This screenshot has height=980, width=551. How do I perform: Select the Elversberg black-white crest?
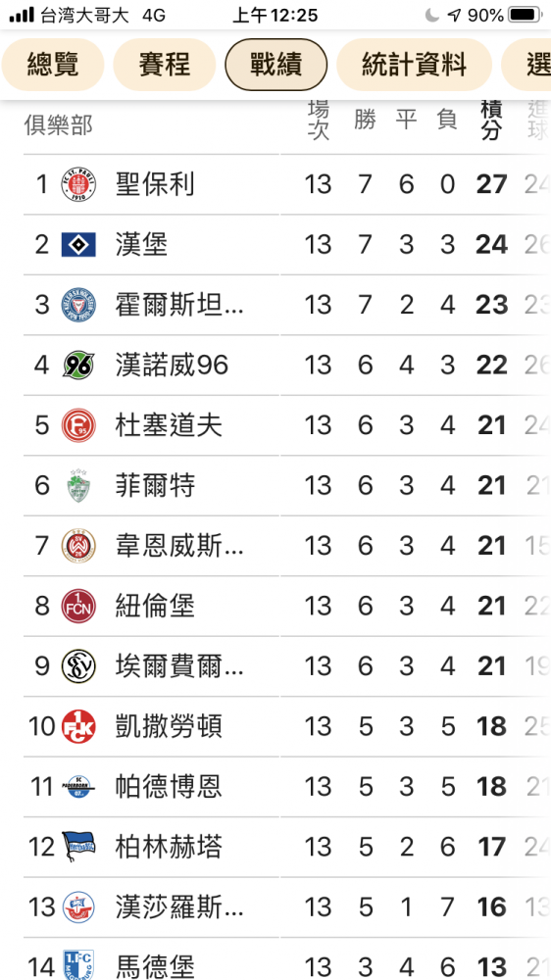coord(78,666)
